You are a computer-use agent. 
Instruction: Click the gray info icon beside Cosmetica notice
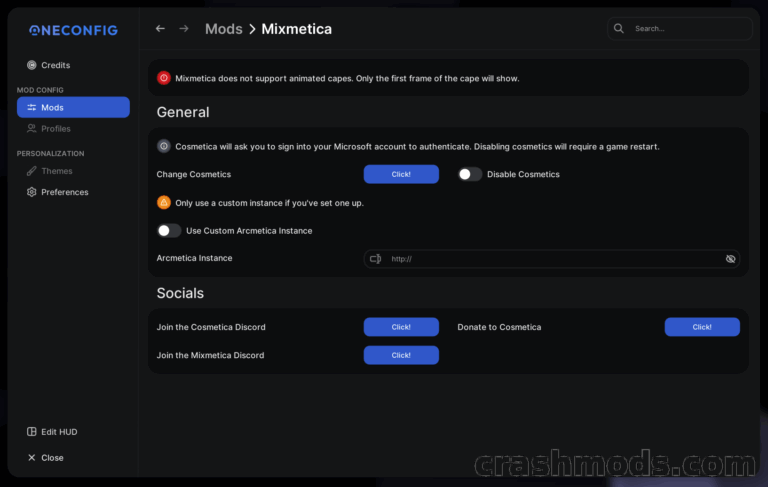click(164, 146)
